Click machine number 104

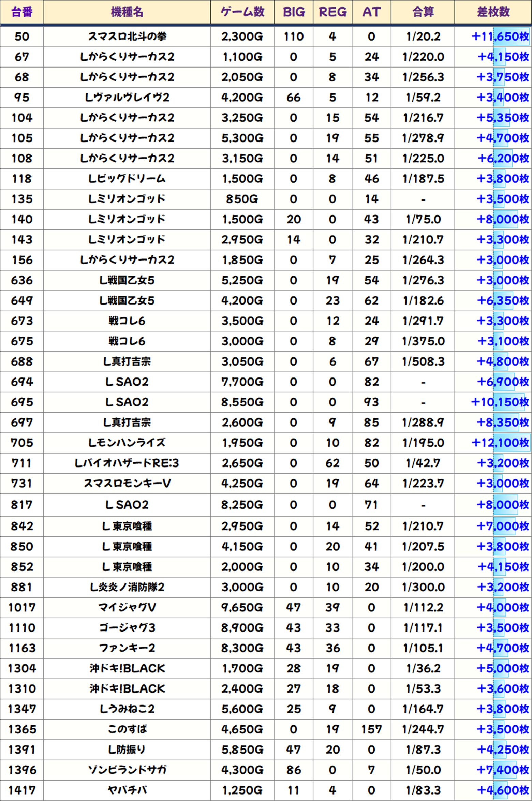[x=22, y=118]
